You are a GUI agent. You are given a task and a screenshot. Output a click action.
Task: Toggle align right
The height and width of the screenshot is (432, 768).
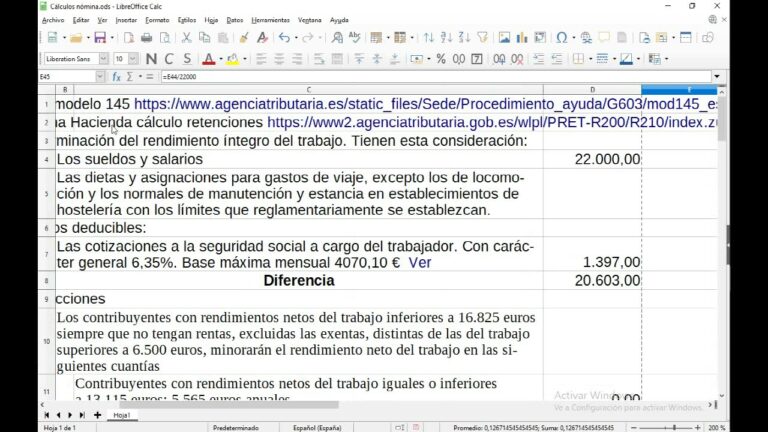pyautogui.click(x=297, y=59)
